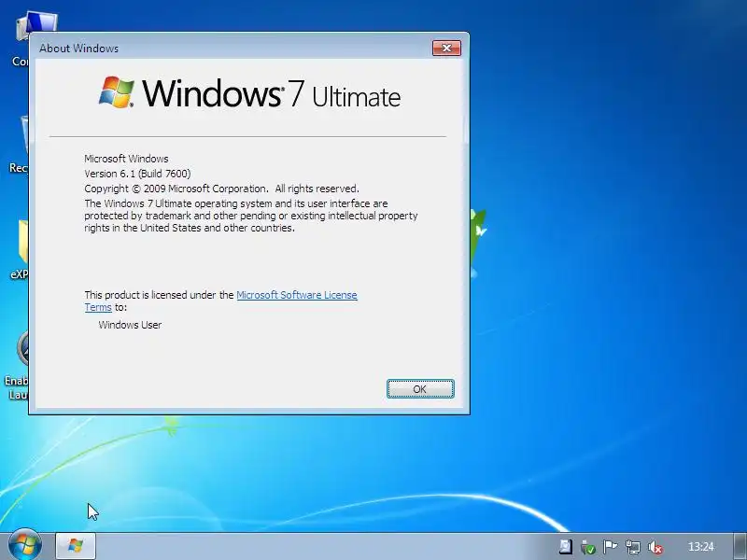This screenshot has width=747, height=560.
Task: Open the Microsoft Software License link
Action: (x=296, y=295)
